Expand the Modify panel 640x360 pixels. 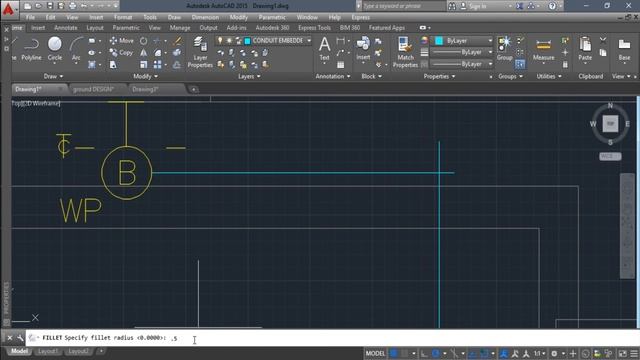pyautogui.click(x=145, y=76)
